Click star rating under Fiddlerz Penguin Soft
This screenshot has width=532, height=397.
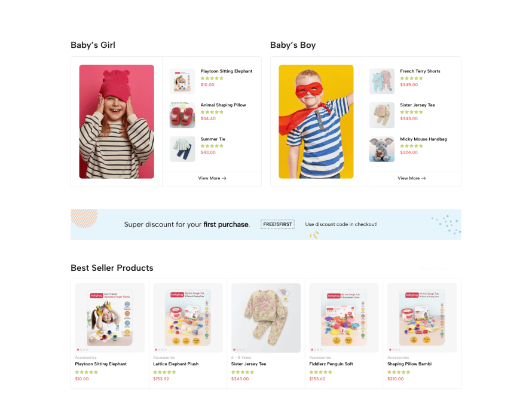[320, 372]
